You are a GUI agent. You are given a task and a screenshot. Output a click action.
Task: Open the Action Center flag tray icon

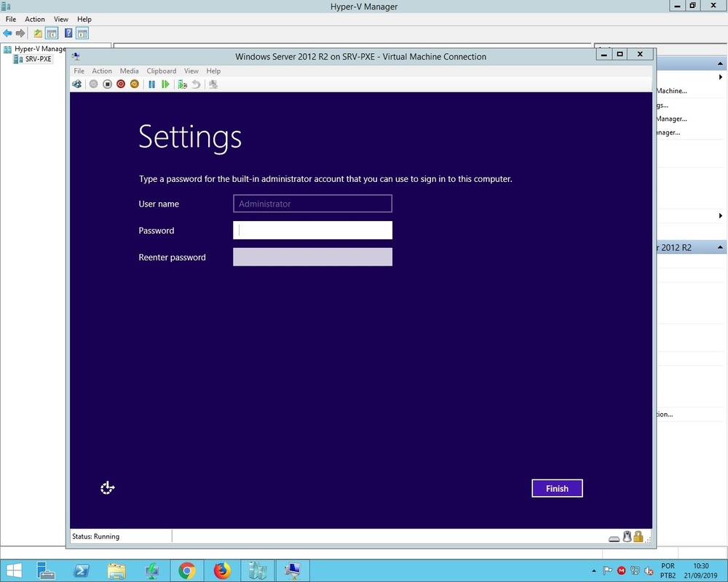coord(607,570)
